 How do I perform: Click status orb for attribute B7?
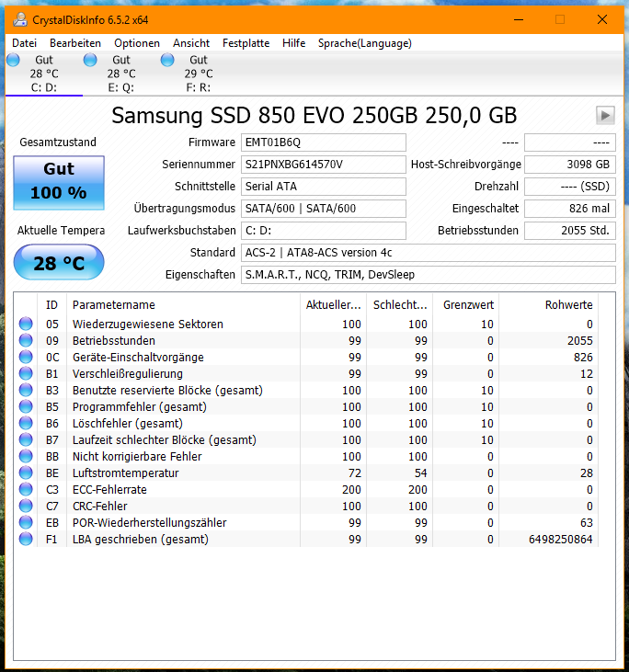pos(26,439)
